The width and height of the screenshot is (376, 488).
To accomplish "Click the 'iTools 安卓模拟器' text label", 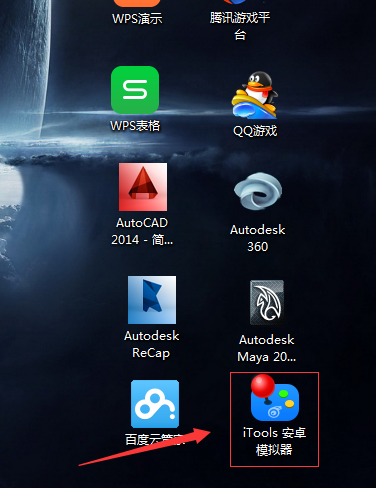I will click(274, 441).
